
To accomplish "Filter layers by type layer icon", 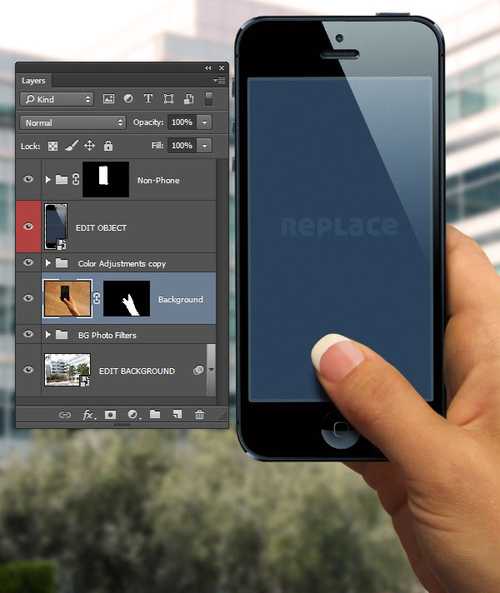I will point(148,99).
